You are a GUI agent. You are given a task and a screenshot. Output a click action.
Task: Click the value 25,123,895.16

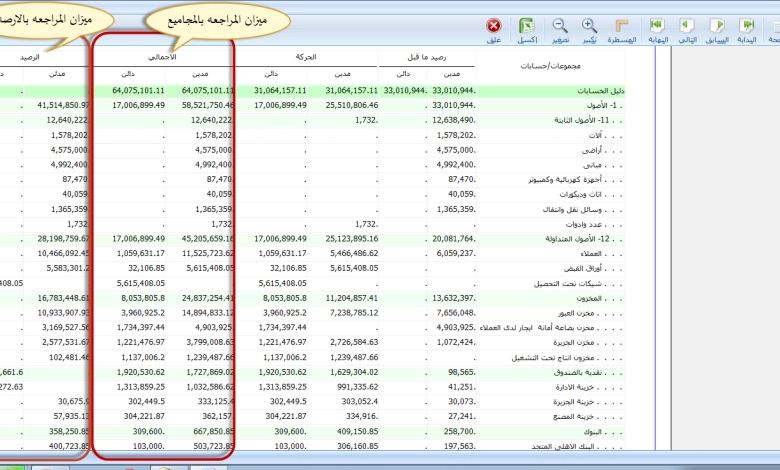click(x=352, y=239)
